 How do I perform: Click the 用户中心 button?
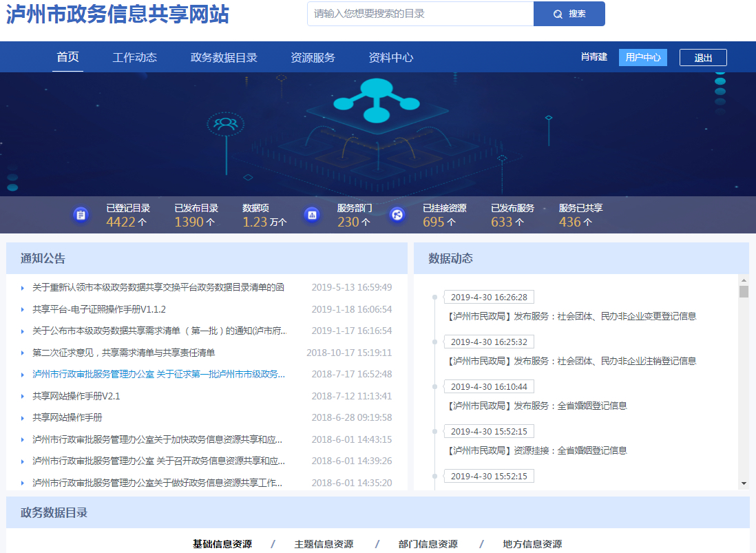pyautogui.click(x=642, y=57)
